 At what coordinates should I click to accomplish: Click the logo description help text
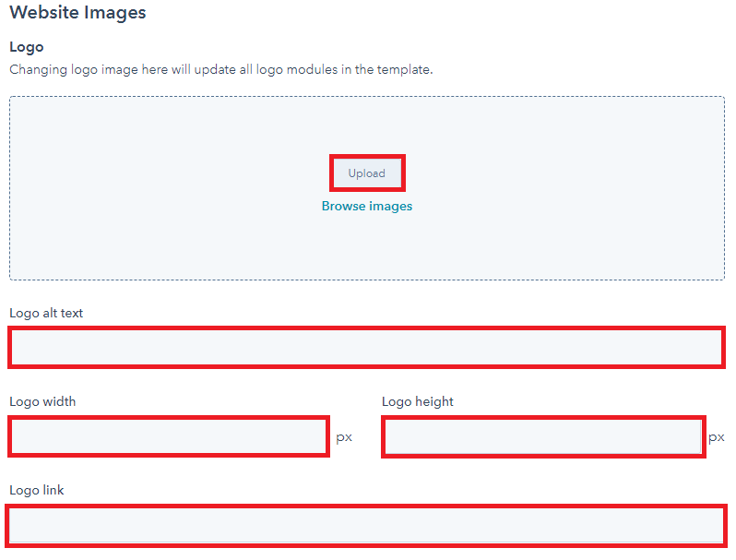coord(221,69)
